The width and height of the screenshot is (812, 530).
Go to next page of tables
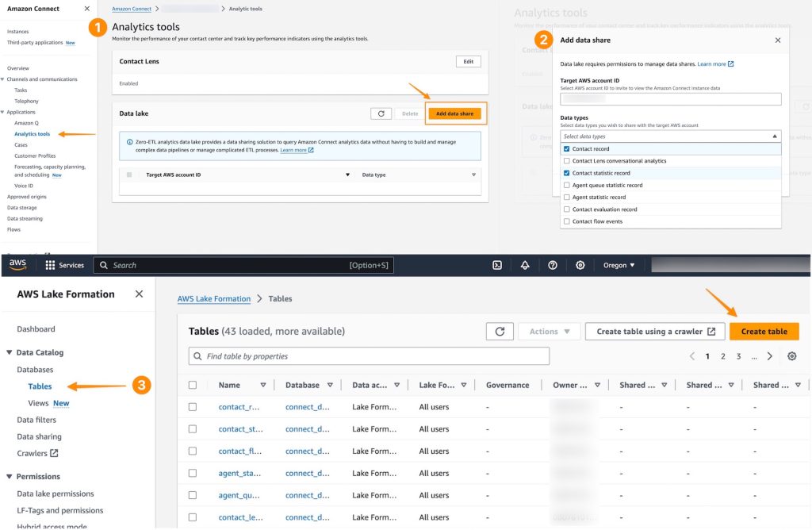pyautogui.click(x=769, y=356)
